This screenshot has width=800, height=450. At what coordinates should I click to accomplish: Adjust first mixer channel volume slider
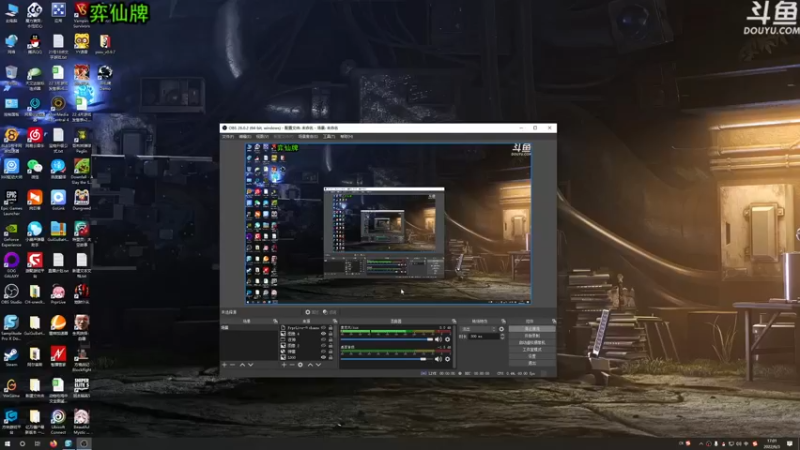387,339
